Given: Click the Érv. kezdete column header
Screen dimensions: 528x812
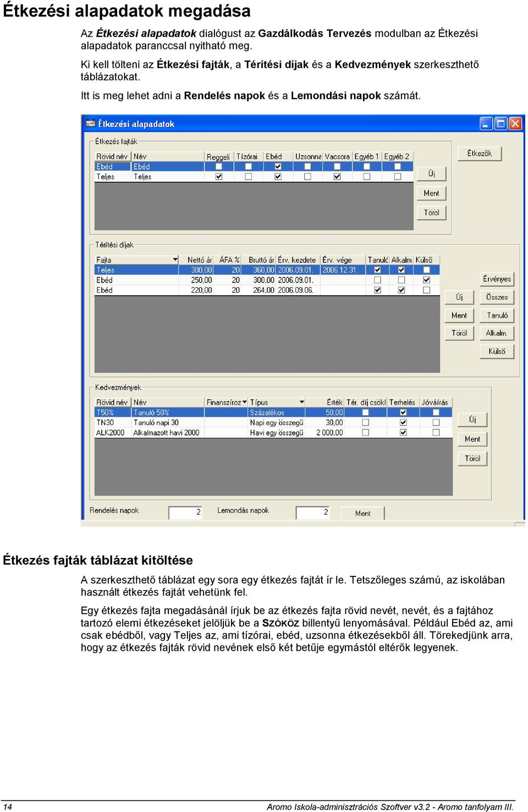Looking at the screenshot, I should (x=298, y=259).
